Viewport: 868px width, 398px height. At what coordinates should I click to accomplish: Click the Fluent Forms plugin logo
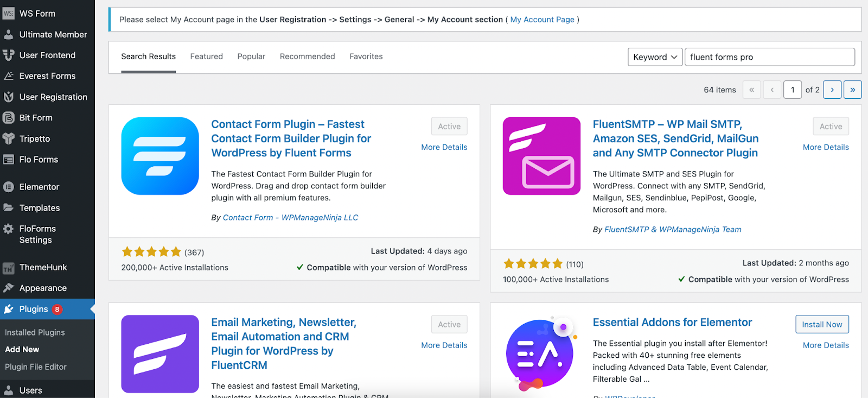tap(160, 156)
